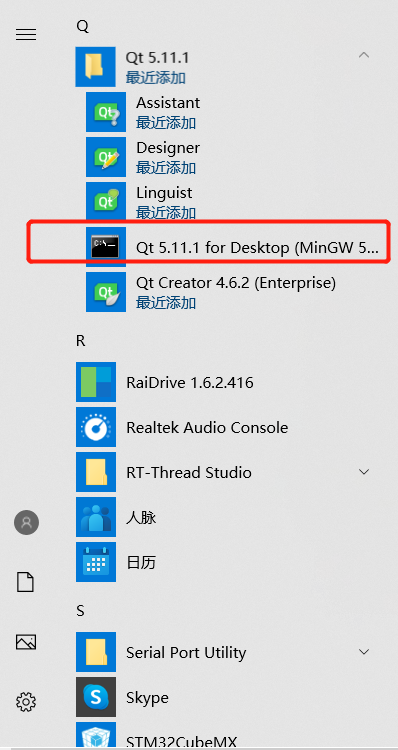Open the Pictures sidebar icon
The image size is (398, 750).
click(26, 641)
